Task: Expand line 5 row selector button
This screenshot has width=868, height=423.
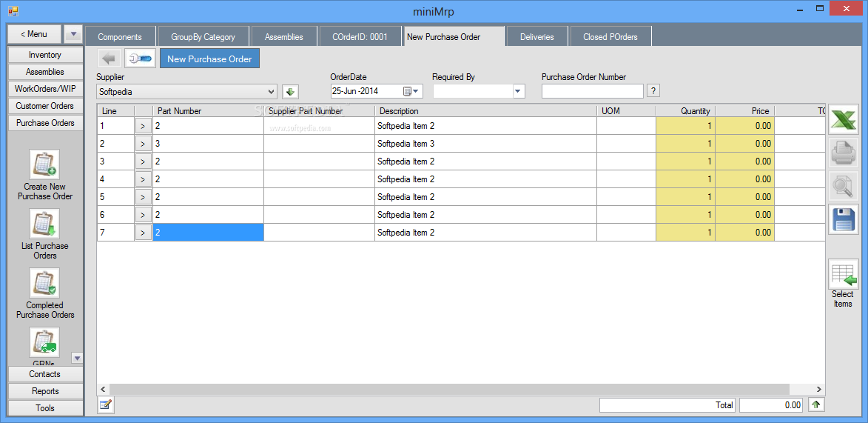Action: point(143,197)
